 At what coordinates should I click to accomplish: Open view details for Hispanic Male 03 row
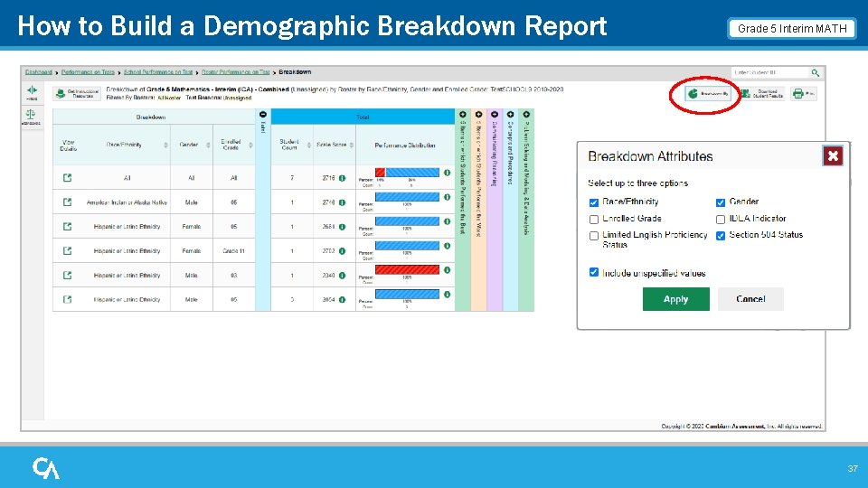(x=68, y=275)
